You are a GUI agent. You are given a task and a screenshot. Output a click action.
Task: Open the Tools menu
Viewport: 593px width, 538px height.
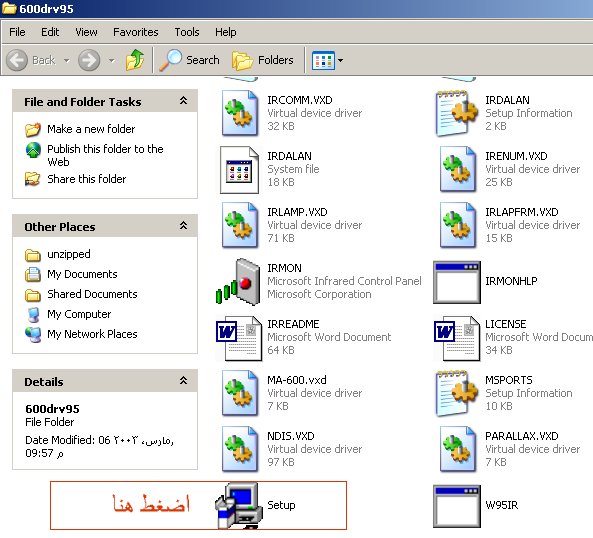click(187, 32)
